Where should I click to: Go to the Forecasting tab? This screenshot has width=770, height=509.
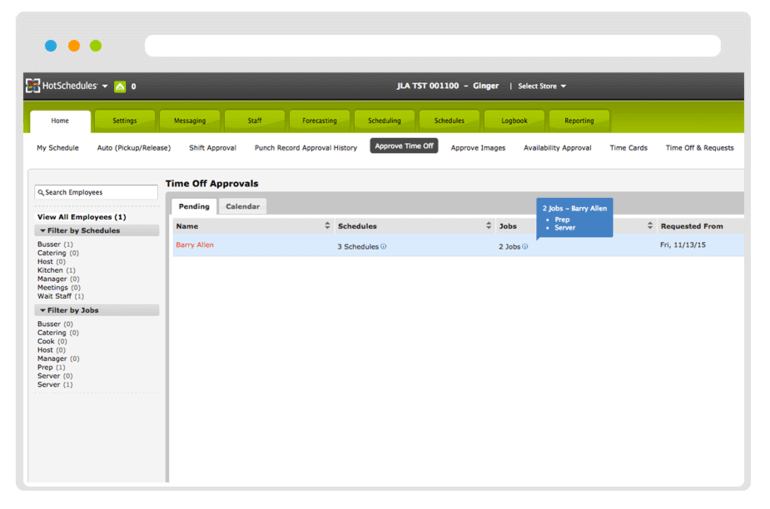click(x=319, y=121)
